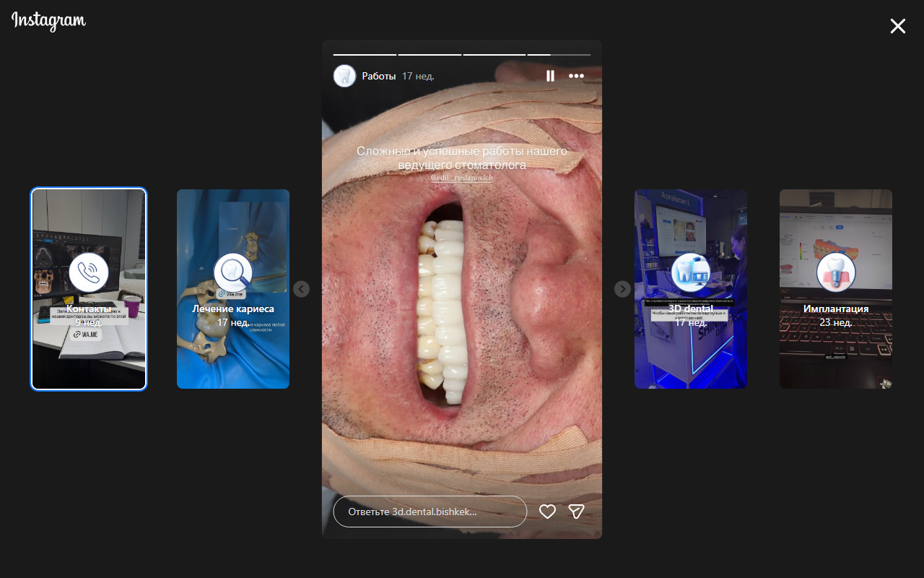Viewport: 924px width, 578px height.
Task: Click the dental implant icon on Имплантация
Action: [836, 272]
